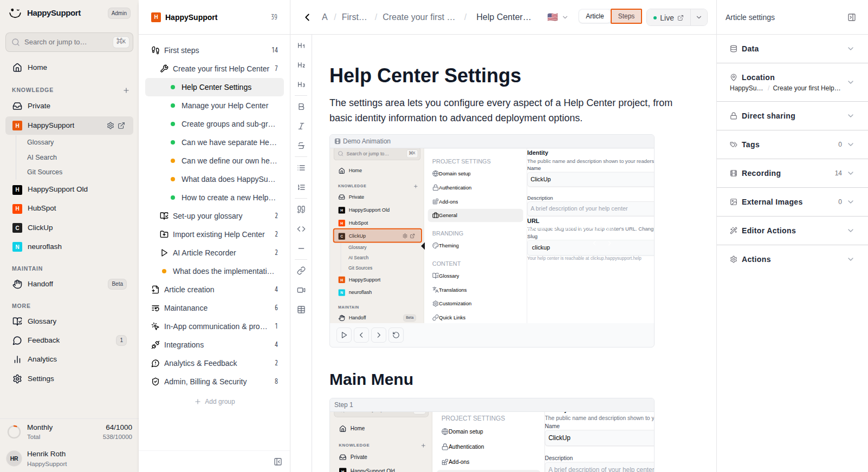Click the Live status button
The height and width of the screenshot is (472, 868).
click(669, 17)
